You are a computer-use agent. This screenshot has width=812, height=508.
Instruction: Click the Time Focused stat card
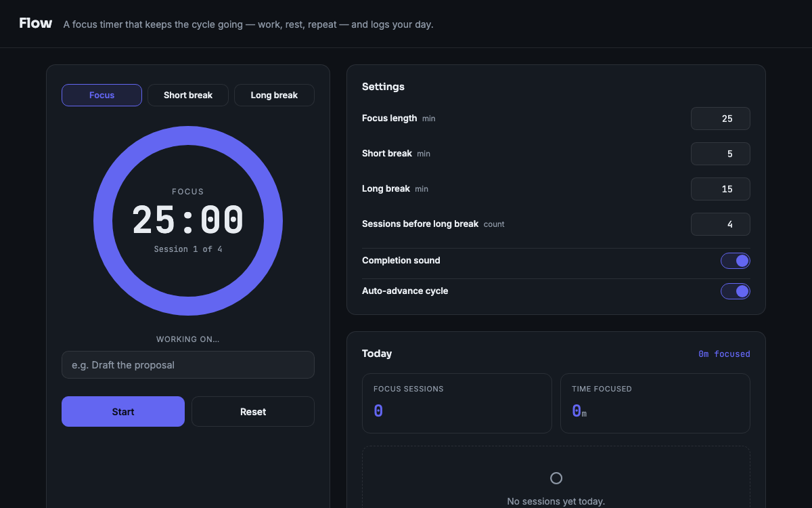pos(655,403)
